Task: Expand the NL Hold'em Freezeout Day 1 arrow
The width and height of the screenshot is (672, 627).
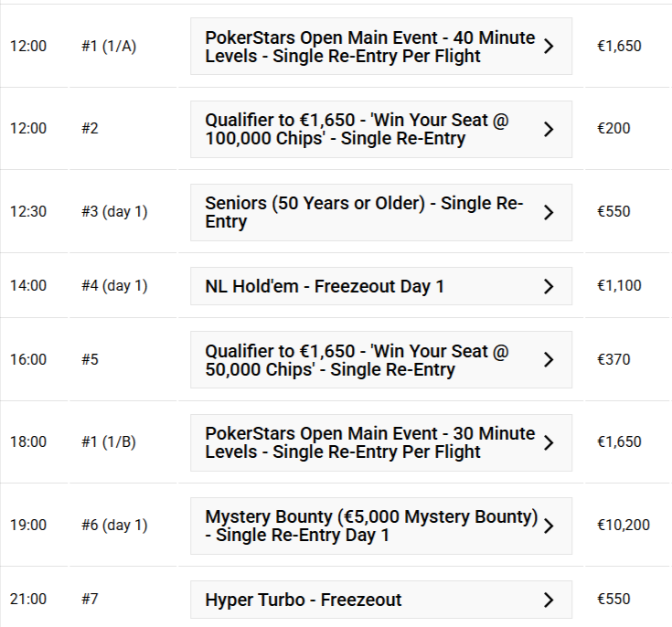Action: pyautogui.click(x=549, y=286)
